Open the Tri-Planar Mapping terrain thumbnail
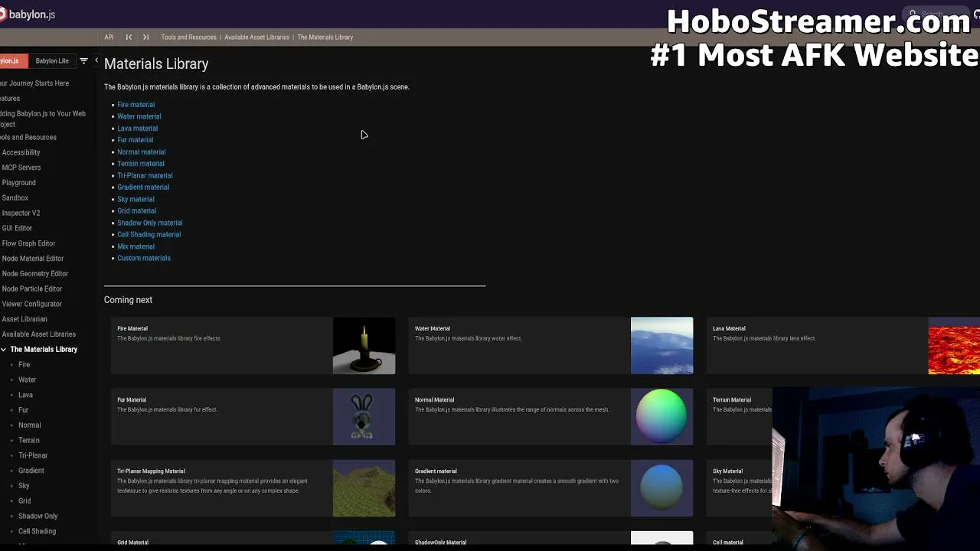This screenshot has width=980, height=551. 364,488
